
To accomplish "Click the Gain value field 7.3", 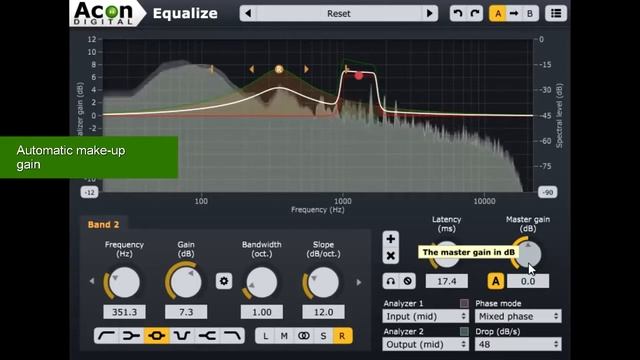I will click(x=186, y=312).
